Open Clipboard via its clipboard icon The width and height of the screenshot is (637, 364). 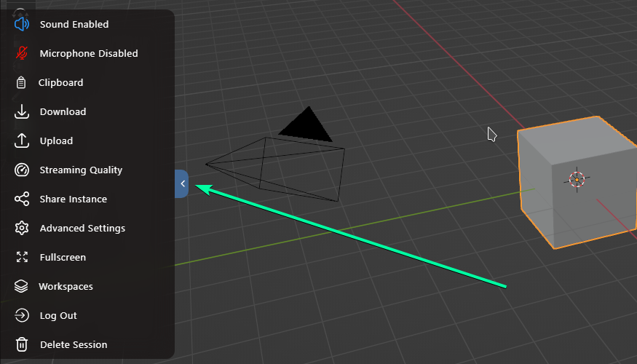[22, 82]
